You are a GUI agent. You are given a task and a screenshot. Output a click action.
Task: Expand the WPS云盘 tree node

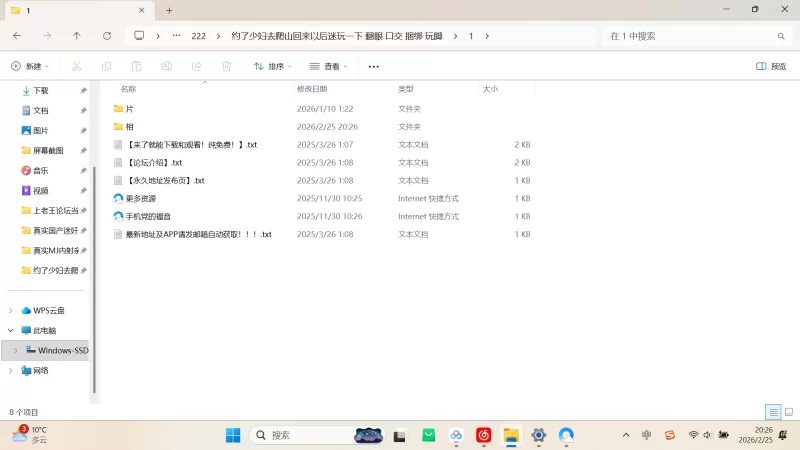(x=11, y=310)
